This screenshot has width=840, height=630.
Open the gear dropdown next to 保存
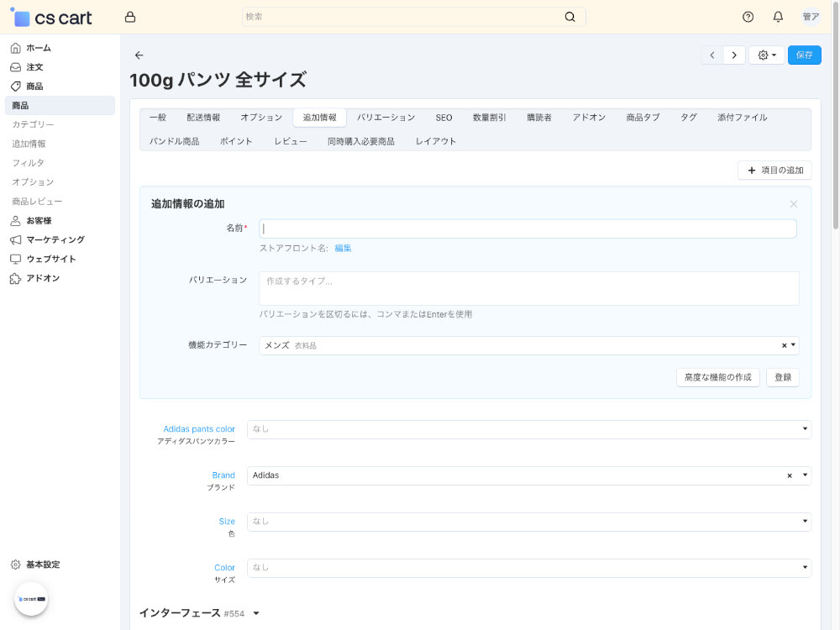[x=765, y=54]
